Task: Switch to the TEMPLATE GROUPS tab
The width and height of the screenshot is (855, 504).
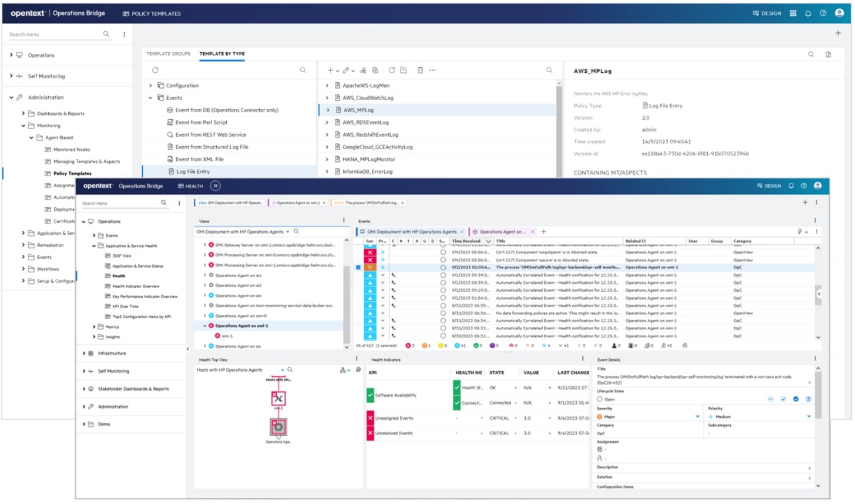Action: (168, 54)
